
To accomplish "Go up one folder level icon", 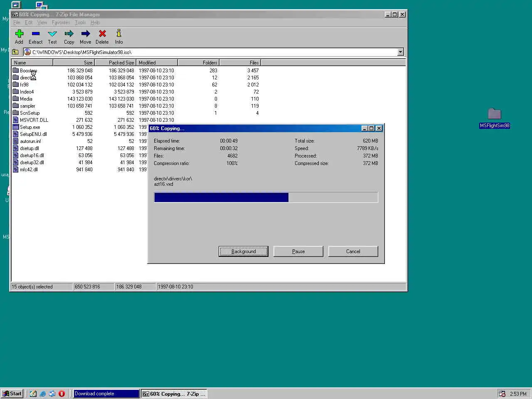I will 15,52.
